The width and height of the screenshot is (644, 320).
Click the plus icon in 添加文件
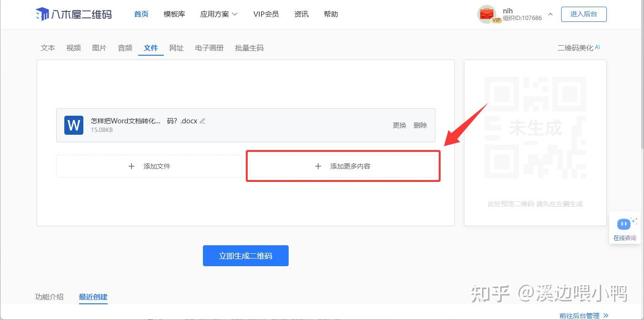point(131,166)
